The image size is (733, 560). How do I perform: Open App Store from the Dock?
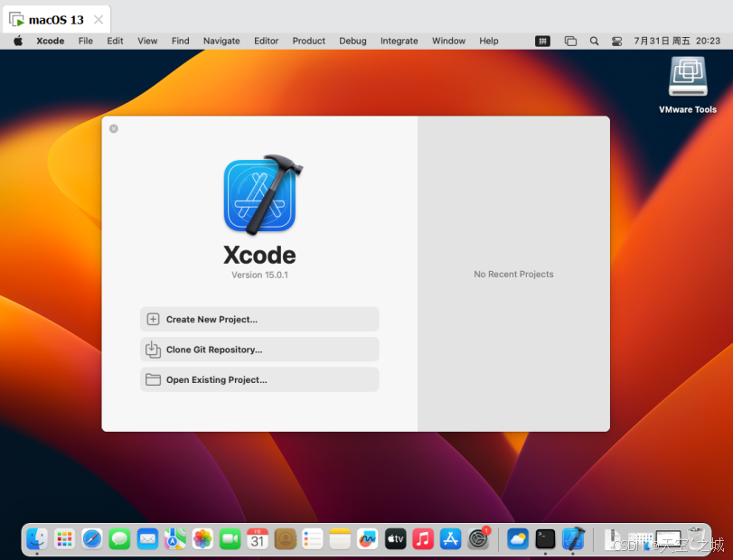[450, 539]
